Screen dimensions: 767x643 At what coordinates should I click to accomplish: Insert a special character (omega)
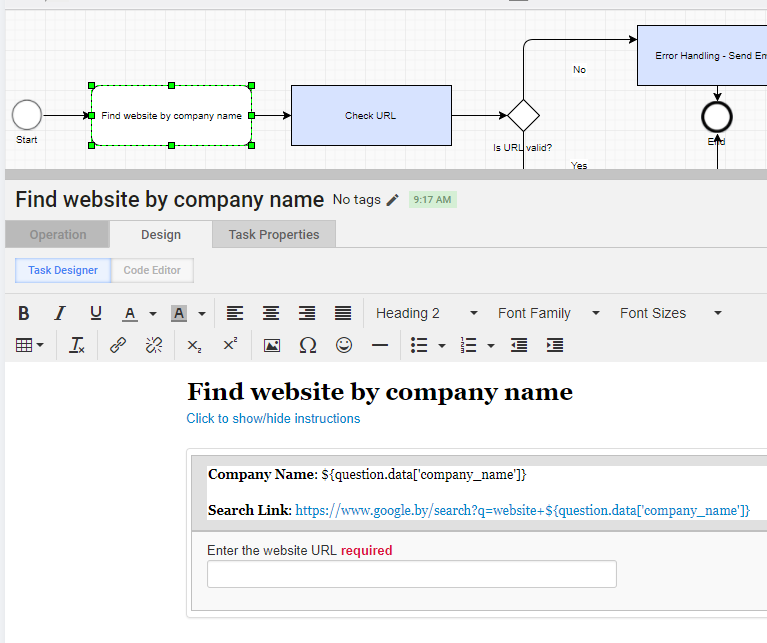[308, 345]
